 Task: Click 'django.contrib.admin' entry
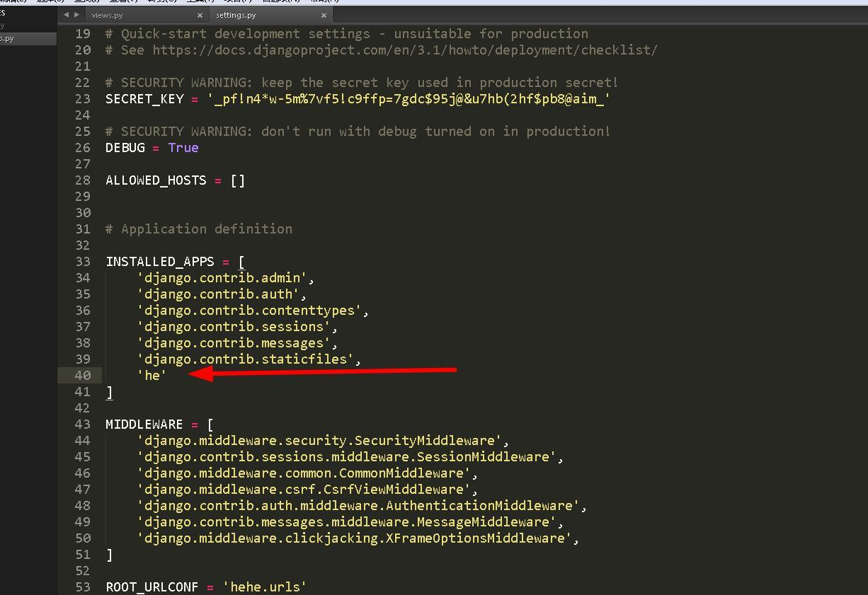point(222,277)
